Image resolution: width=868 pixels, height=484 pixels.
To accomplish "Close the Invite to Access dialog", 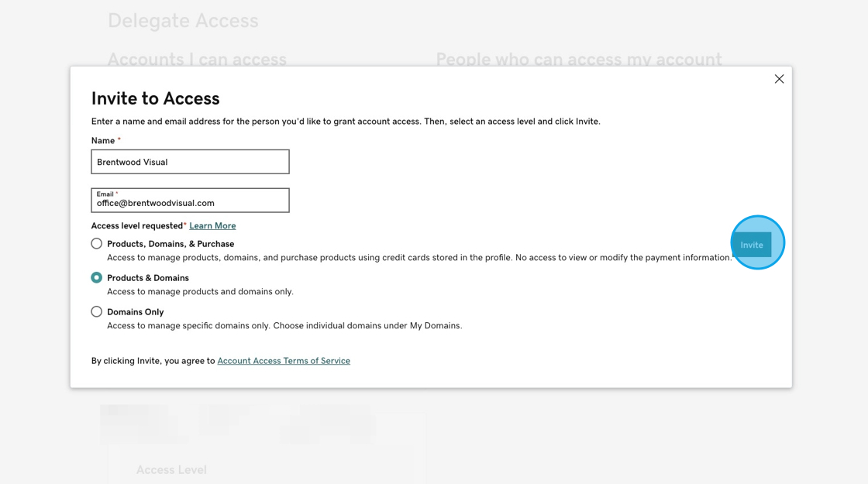I will [779, 79].
